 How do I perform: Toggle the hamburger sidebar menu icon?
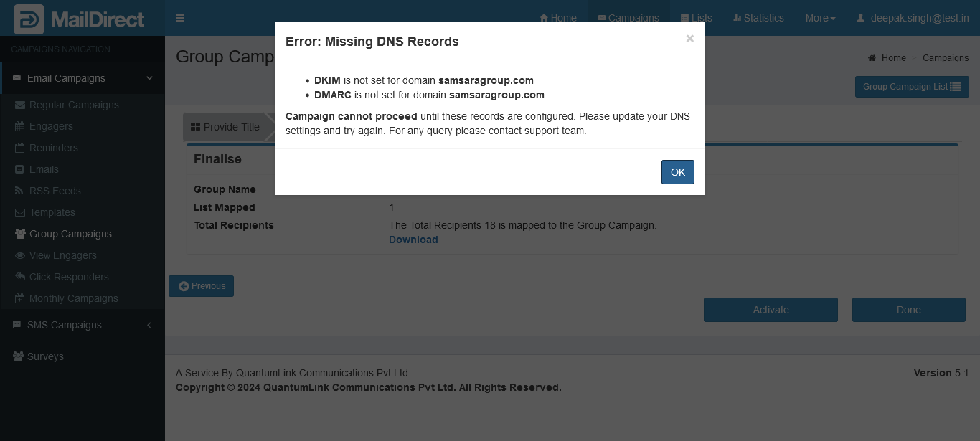(x=180, y=18)
